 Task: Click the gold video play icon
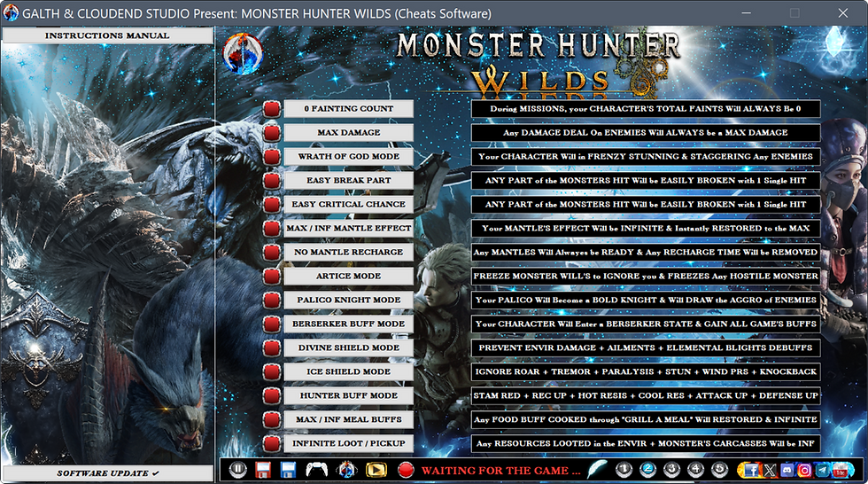376,470
